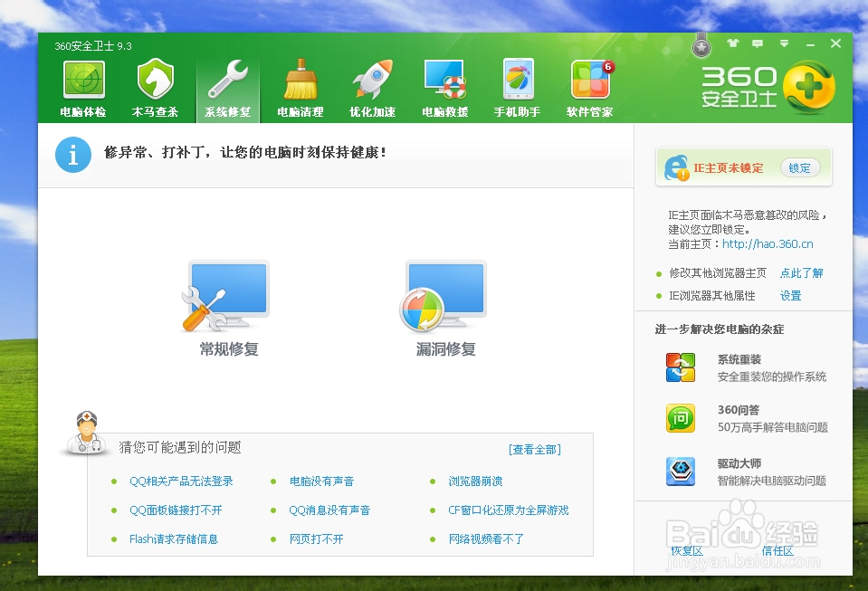Screen dimensions: 868x591
Task: Select the 木马查杀 shield icon
Action: [x=155, y=80]
